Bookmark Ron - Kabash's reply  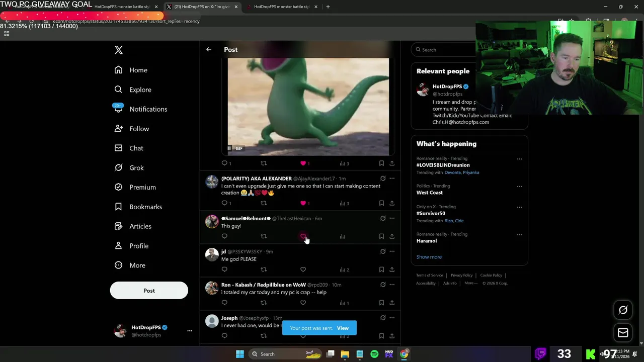tap(381, 303)
